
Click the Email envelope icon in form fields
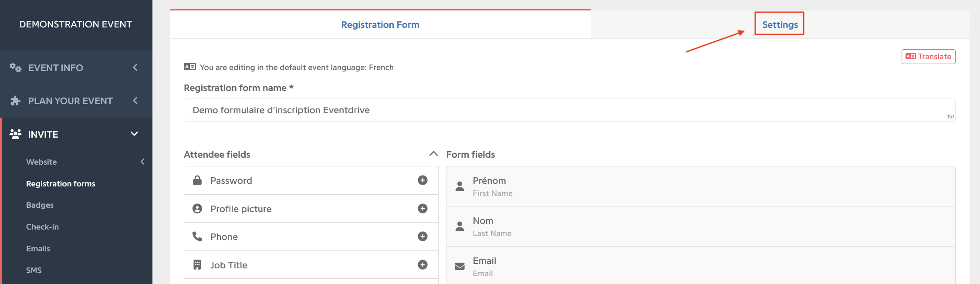click(x=460, y=266)
